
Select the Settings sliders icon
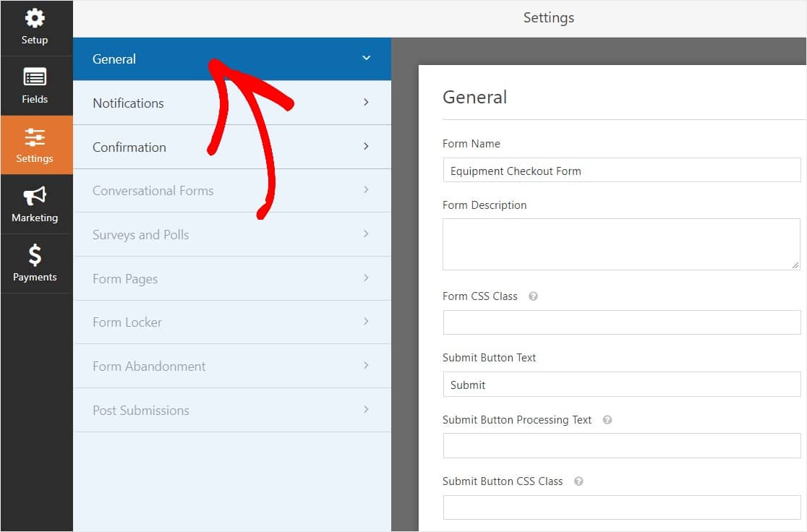pyautogui.click(x=35, y=137)
